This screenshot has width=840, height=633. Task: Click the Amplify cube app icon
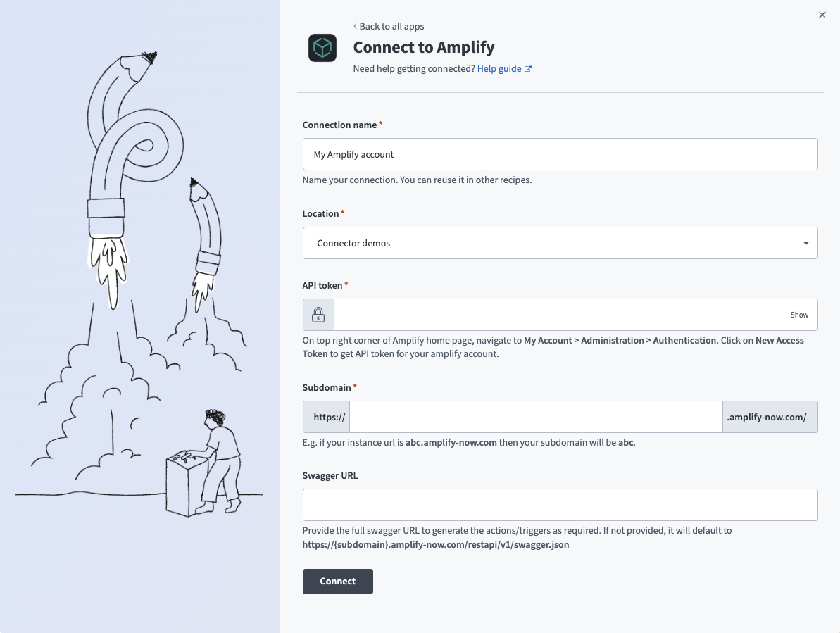point(322,48)
